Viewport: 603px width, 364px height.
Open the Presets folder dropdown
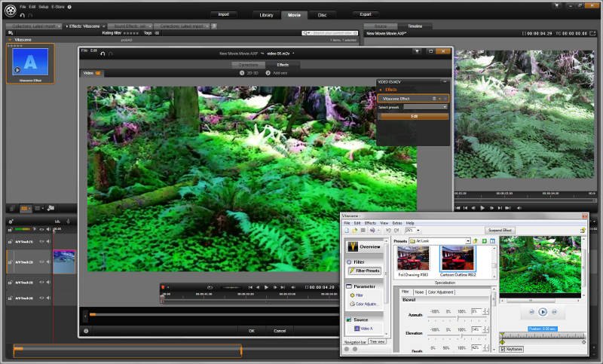click(467, 240)
